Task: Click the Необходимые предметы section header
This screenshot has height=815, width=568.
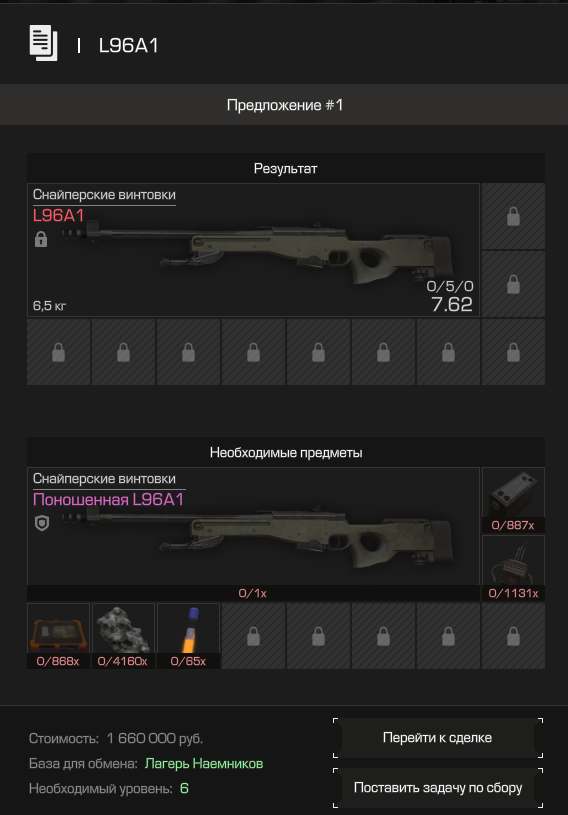Action: pyautogui.click(x=286, y=452)
